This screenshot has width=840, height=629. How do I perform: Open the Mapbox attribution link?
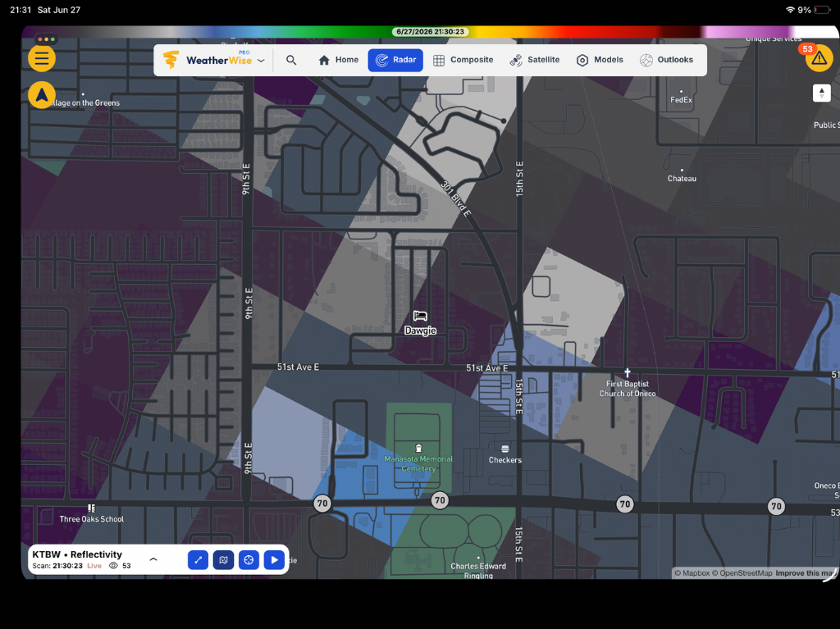(x=692, y=573)
